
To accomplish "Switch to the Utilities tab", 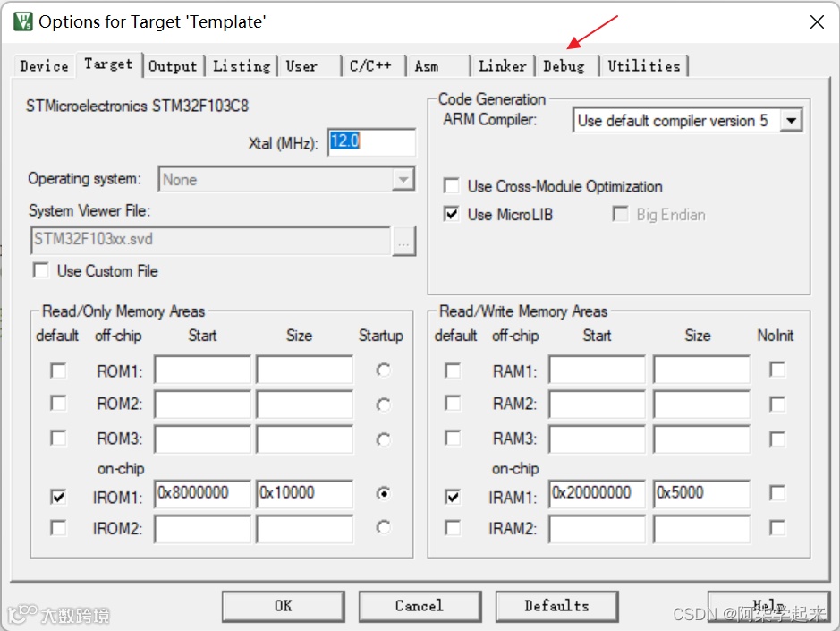I will [643, 66].
